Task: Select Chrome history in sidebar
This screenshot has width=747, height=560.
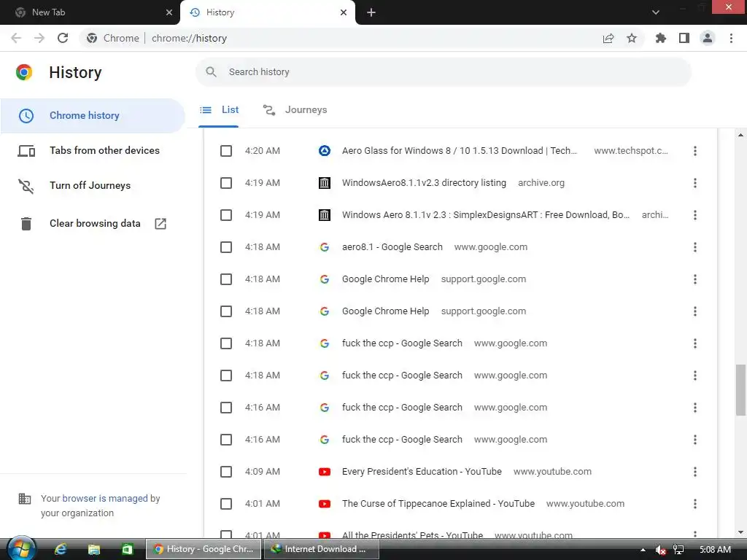Action: [x=93, y=116]
